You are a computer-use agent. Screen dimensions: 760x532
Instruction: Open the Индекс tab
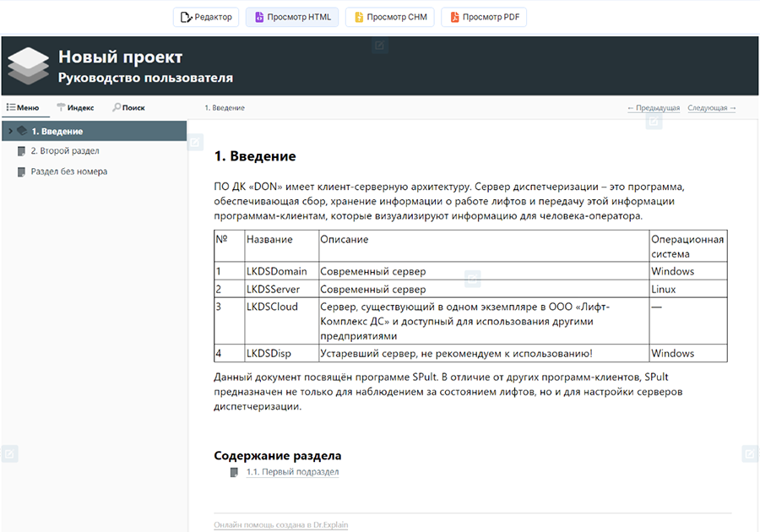pos(76,107)
